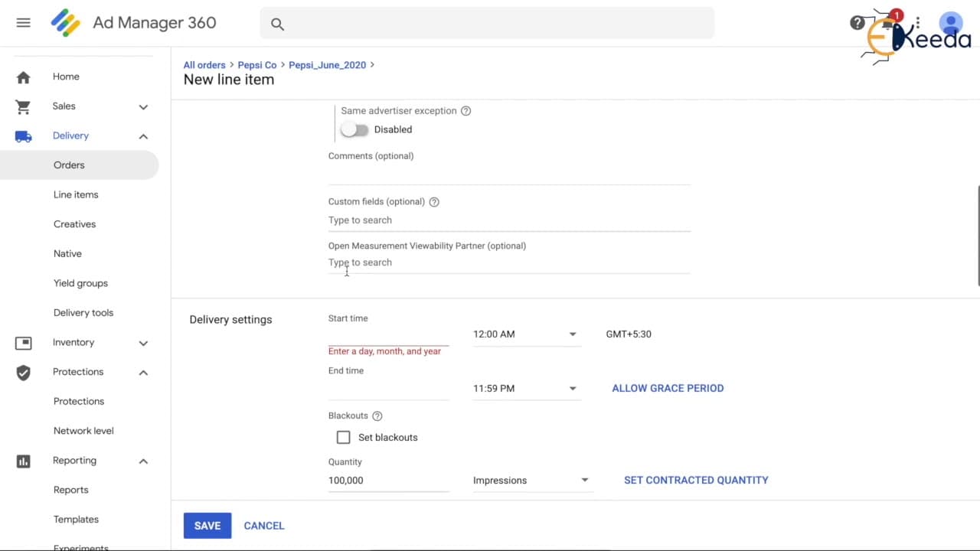Open Creatives in the sidebar

[x=74, y=224]
